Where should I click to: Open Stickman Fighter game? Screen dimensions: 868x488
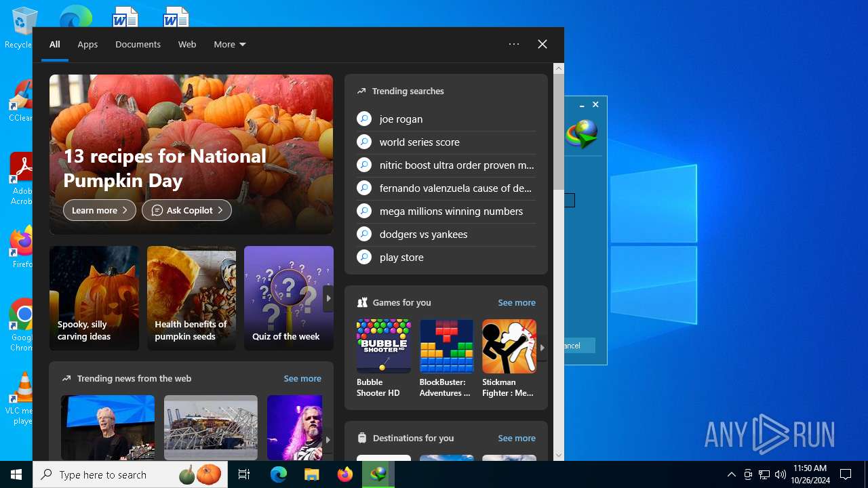click(x=509, y=359)
